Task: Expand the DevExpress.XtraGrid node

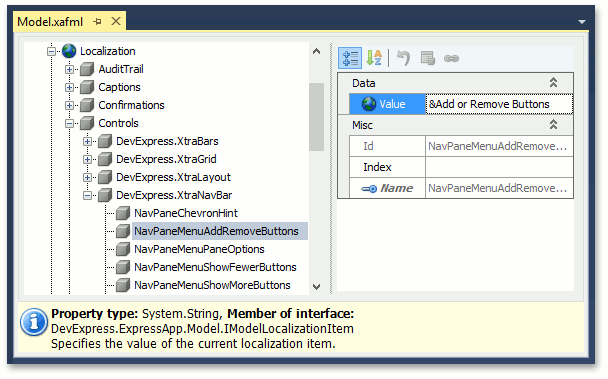Action: point(88,159)
